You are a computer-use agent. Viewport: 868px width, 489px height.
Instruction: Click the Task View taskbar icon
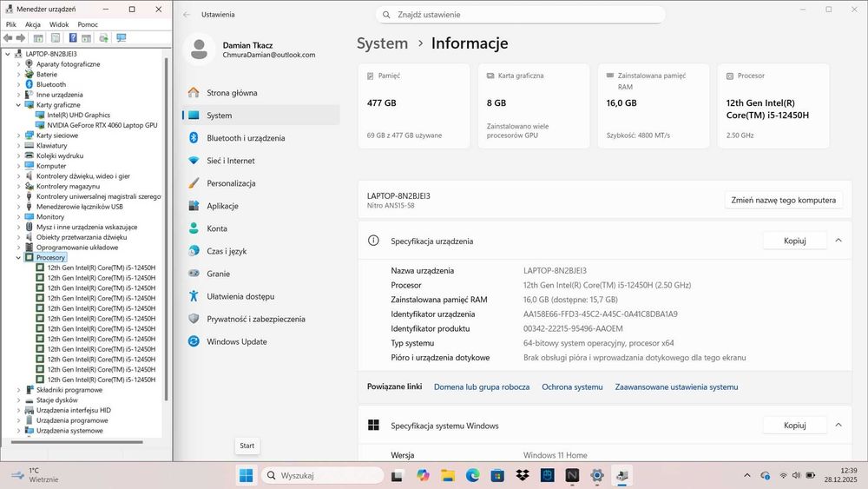click(397, 476)
